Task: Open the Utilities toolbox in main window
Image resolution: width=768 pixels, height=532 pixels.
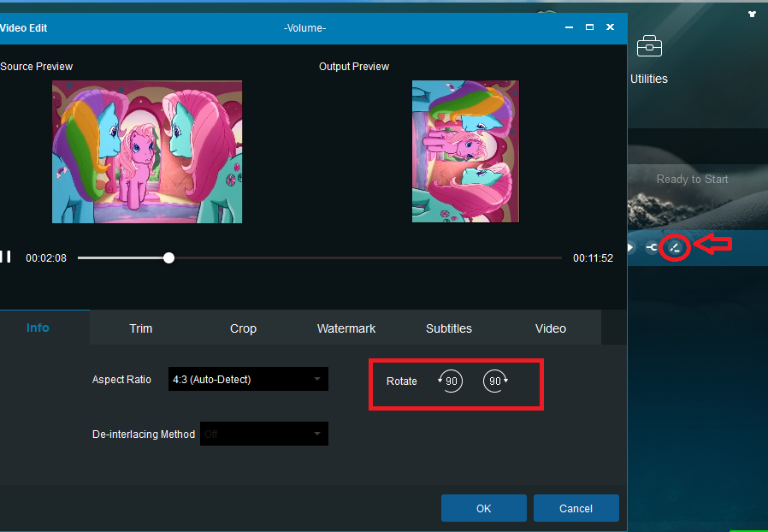Action: coord(649,60)
